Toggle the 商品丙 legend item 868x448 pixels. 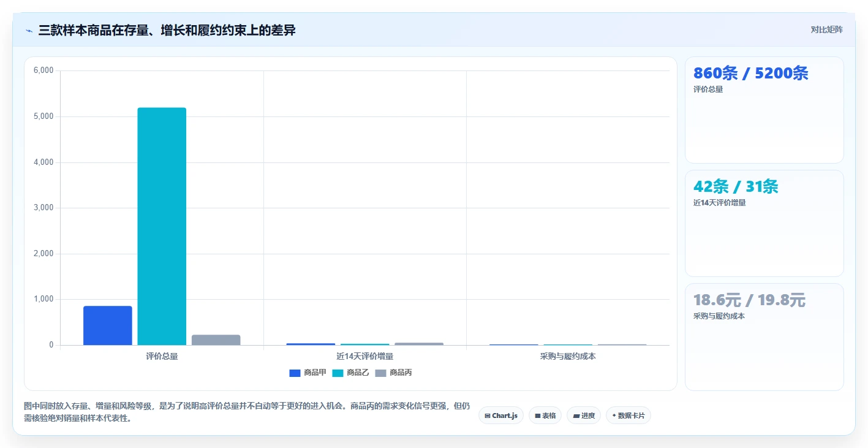[393, 373]
